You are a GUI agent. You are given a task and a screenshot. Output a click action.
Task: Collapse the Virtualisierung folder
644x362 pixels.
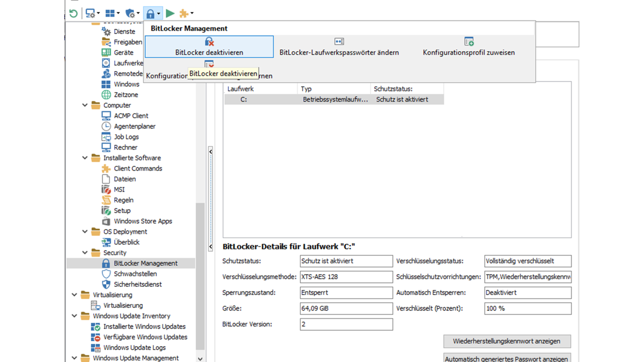74,295
